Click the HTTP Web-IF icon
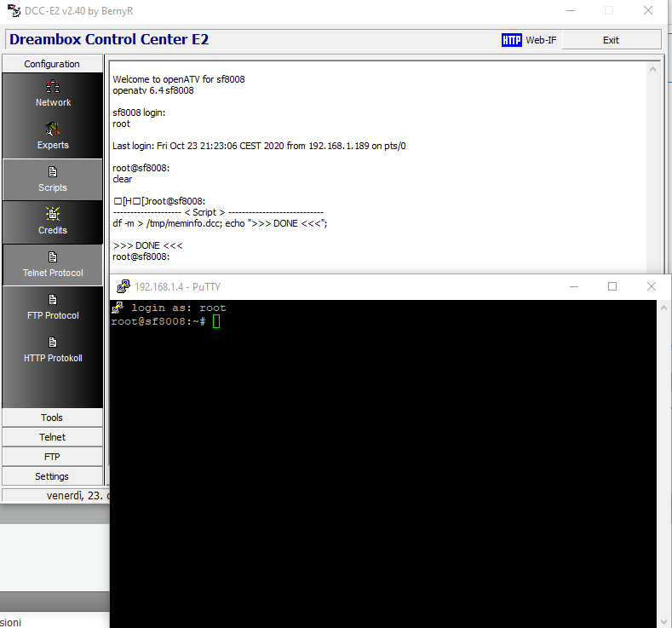 [511, 40]
